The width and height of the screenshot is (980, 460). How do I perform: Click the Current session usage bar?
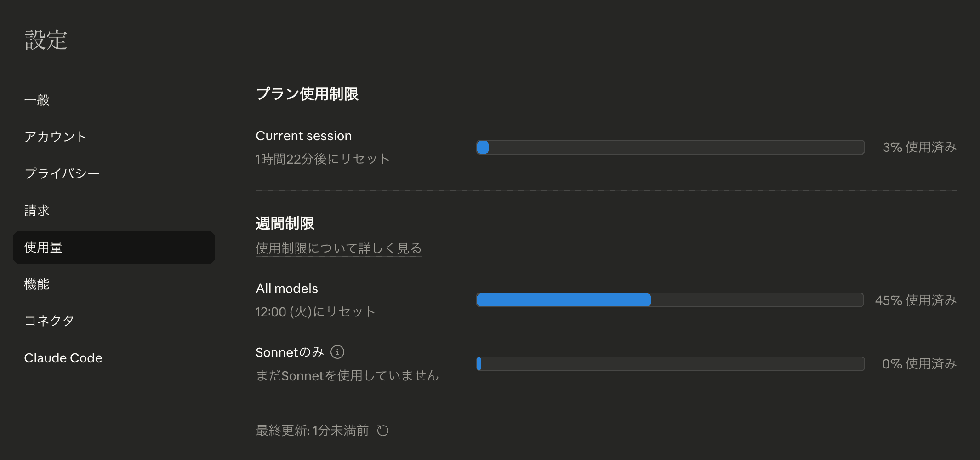tap(671, 147)
